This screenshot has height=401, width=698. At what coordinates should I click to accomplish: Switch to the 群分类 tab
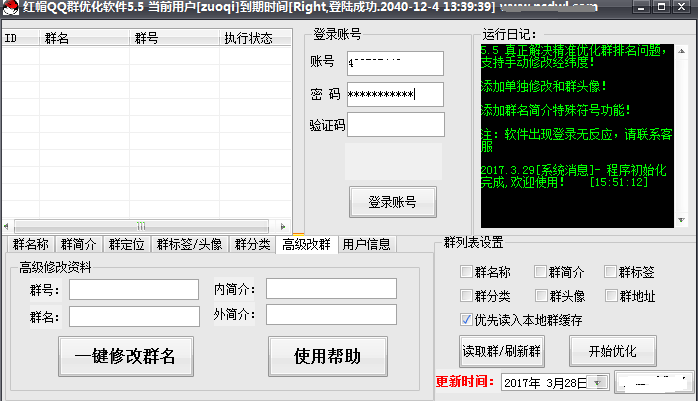[x=252, y=244]
